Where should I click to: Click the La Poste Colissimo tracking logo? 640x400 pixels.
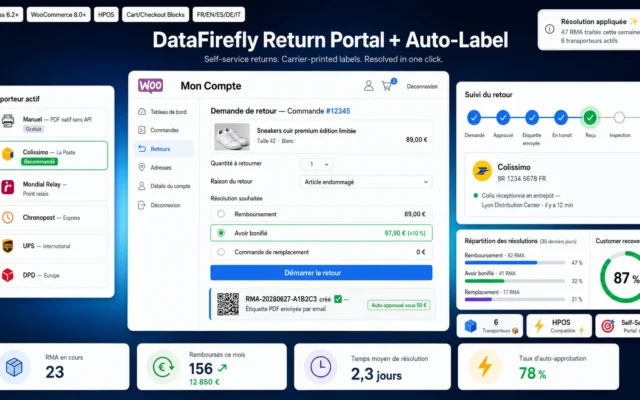pyautogui.click(x=482, y=171)
